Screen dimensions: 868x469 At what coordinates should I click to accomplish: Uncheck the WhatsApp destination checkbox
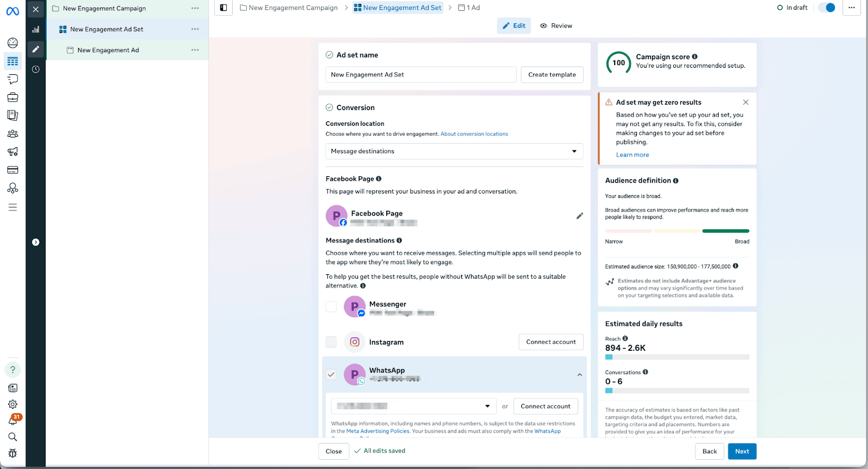331,375
